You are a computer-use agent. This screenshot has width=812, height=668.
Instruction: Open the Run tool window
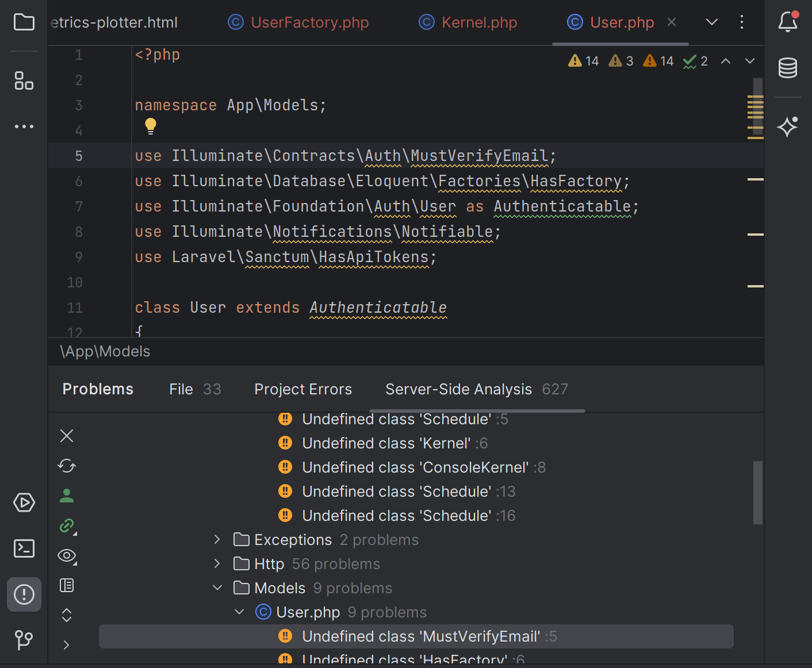pyautogui.click(x=24, y=502)
